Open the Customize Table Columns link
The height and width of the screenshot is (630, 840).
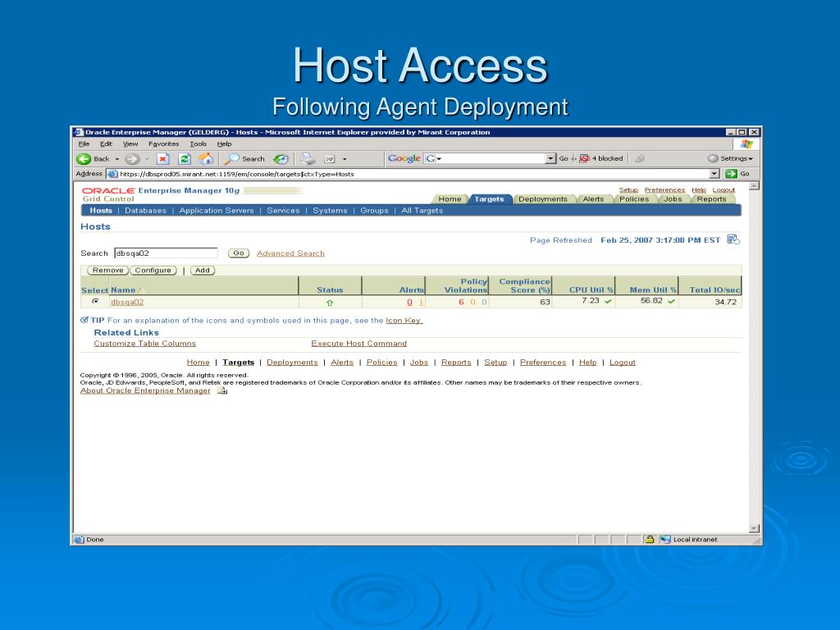[144, 344]
